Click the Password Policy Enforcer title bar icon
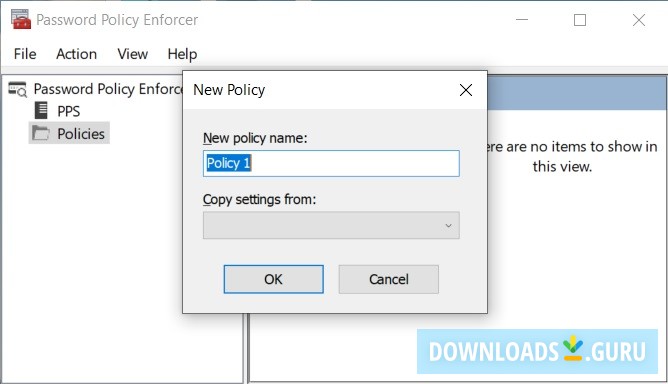This screenshot has width=668, height=384. point(21,19)
